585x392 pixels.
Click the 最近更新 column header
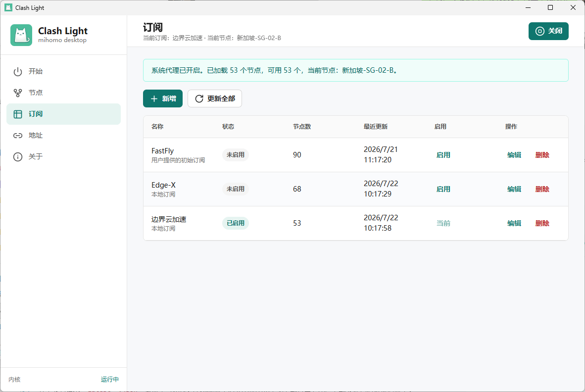(376, 126)
